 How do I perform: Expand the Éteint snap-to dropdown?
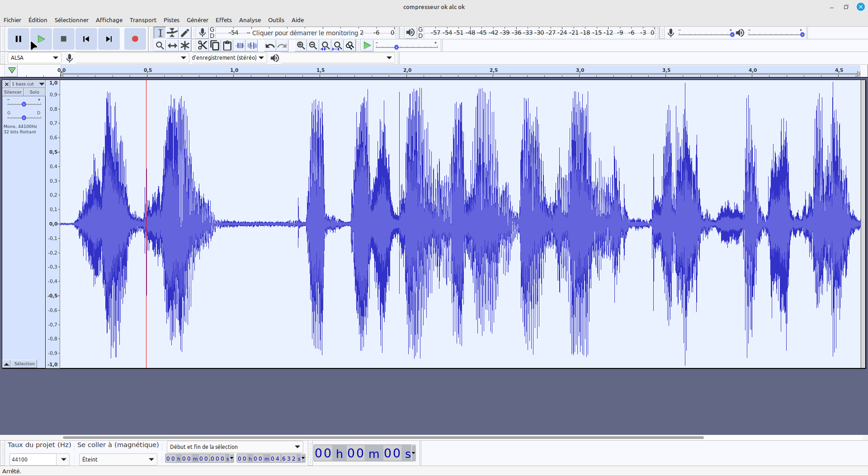click(x=118, y=459)
